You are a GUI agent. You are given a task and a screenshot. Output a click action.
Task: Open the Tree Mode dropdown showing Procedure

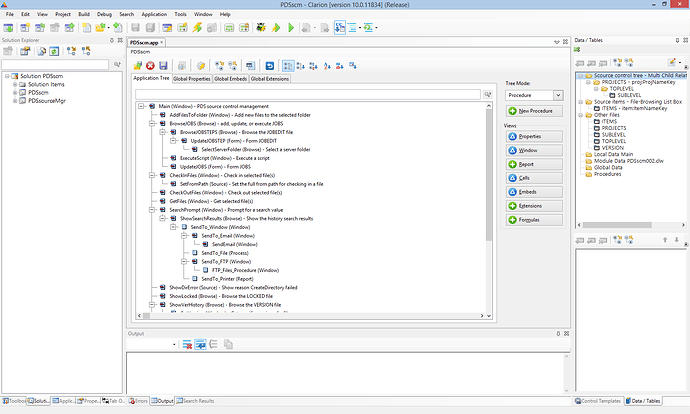559,94
